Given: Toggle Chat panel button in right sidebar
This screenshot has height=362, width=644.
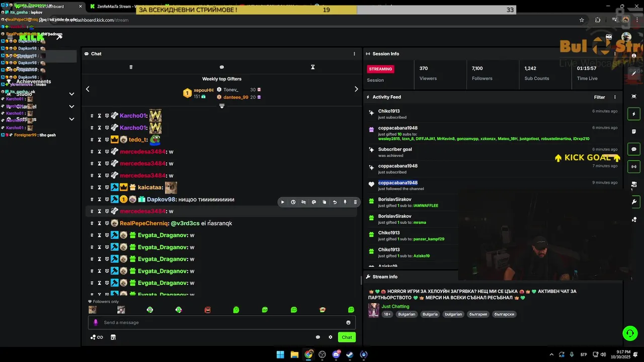Looking at the screenshot, I should click(634, 149).
